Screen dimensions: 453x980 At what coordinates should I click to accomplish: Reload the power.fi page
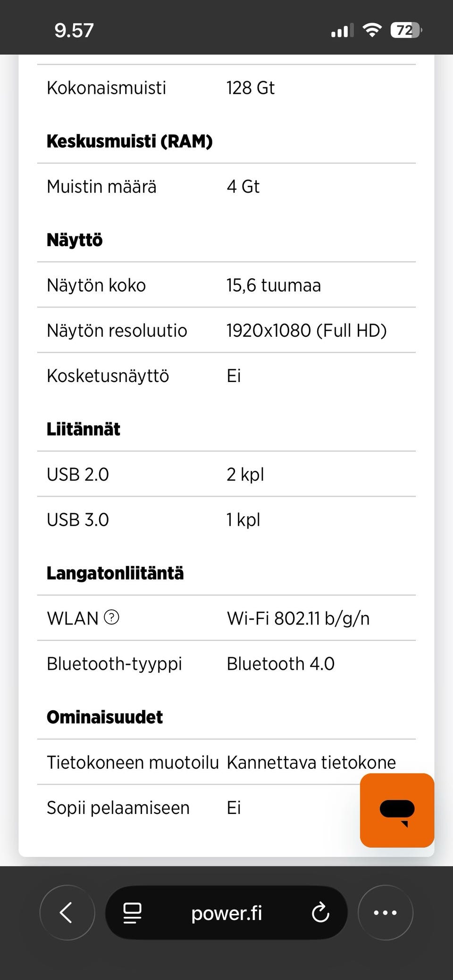pyautogui.click(x=320, y=913)
